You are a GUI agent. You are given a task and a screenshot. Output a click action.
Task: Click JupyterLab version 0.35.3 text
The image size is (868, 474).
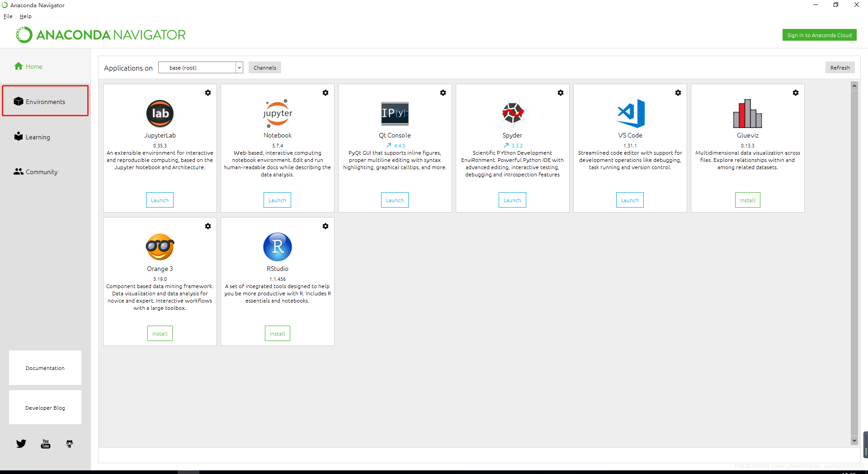click(160, 146)
